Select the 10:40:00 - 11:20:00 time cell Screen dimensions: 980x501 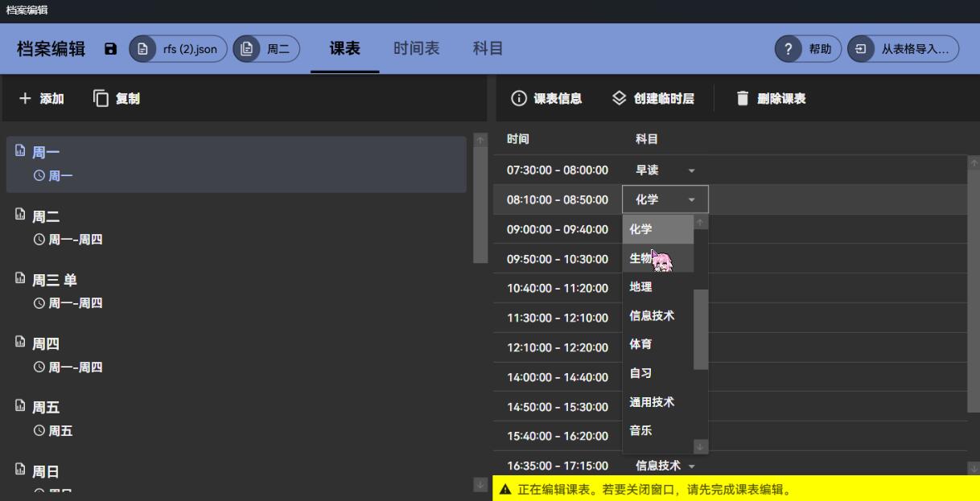tap(558, 288)
